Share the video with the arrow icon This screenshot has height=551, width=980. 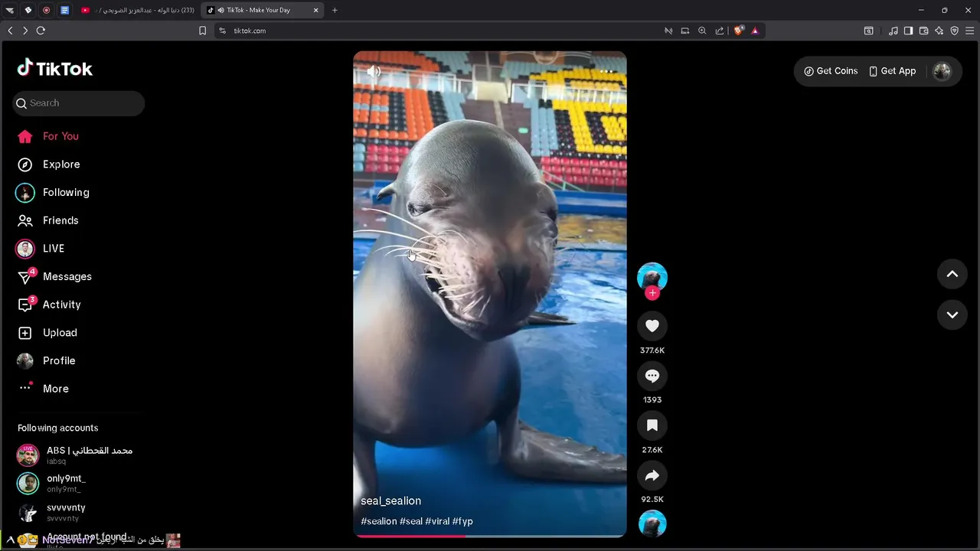coord(652,475)
